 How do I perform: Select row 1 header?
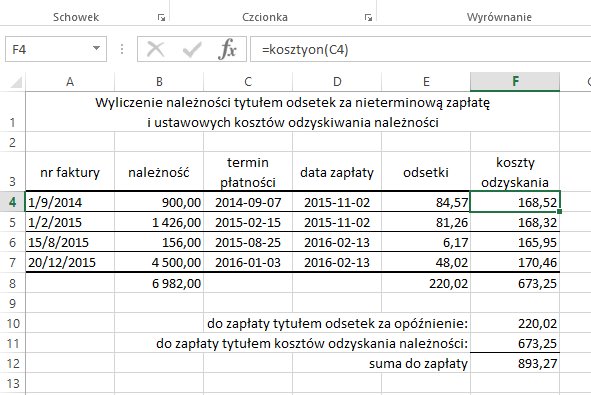coord(12,112)
